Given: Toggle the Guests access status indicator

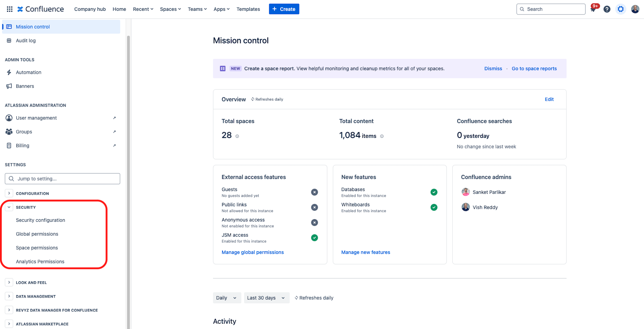Looking at the screenshot, I should click(x=314, y=192).
